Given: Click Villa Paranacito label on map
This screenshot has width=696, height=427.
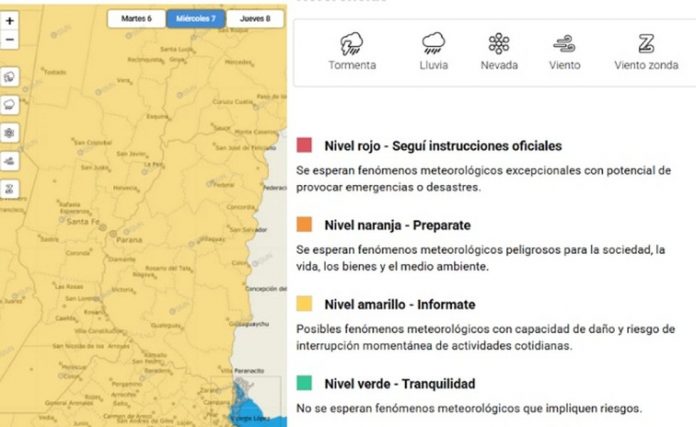Looking at the screenshot, I should (x=243, y=371).
